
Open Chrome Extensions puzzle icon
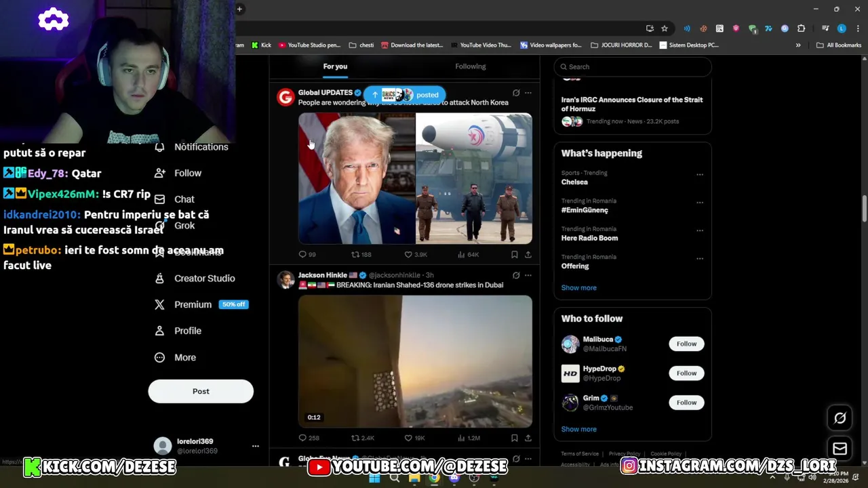pos(802,28)
